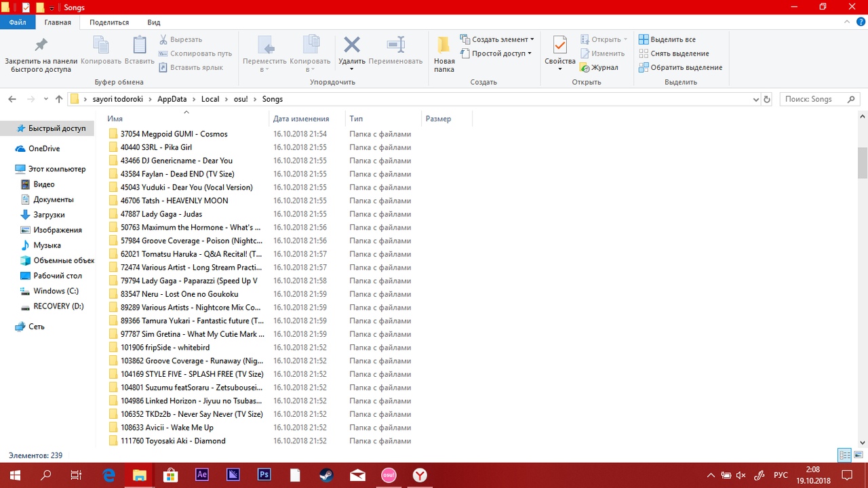Click Вставить ярлык (Paste shortcut)
This screenshot has height=488, width=868.
point(191,68)
